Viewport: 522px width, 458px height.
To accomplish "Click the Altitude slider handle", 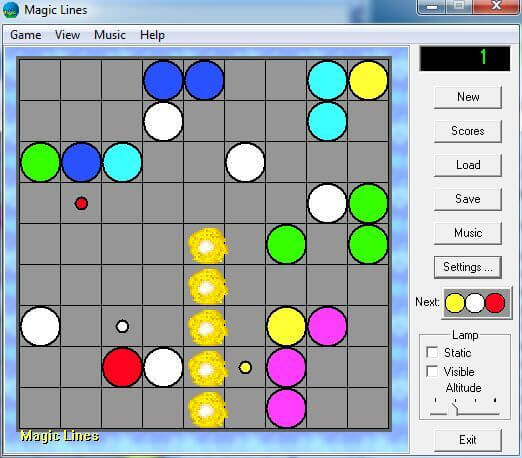I will pos(455,408).
